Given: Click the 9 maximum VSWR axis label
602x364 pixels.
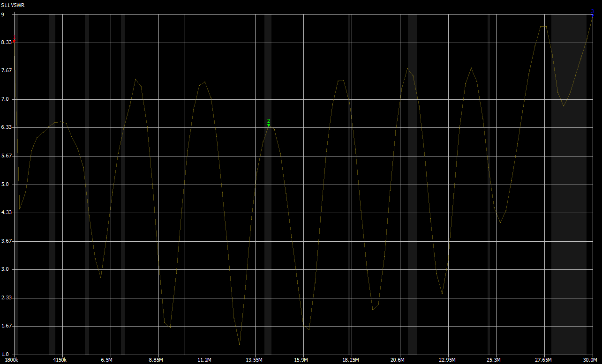Looking at the screenshot, I should (3, 15).
